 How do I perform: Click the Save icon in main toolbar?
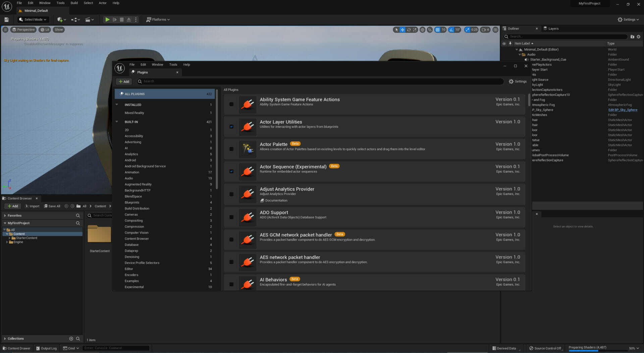pos(6,20)
